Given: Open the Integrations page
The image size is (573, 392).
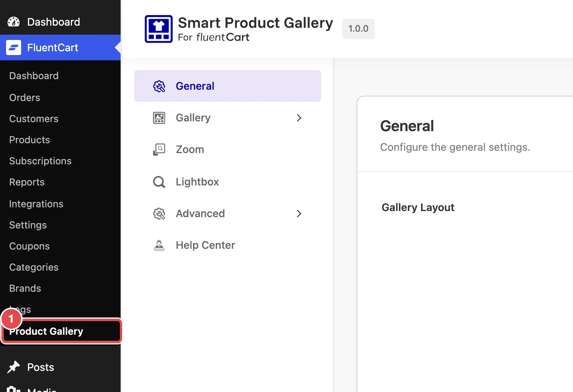Looking at the screenshot, I should tap(36, 204).
